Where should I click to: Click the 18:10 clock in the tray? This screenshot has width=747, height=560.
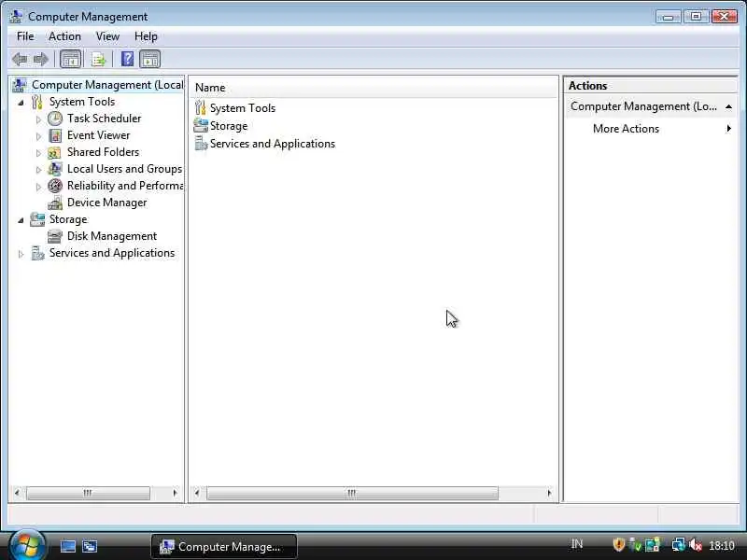click(x=721, y=545)
